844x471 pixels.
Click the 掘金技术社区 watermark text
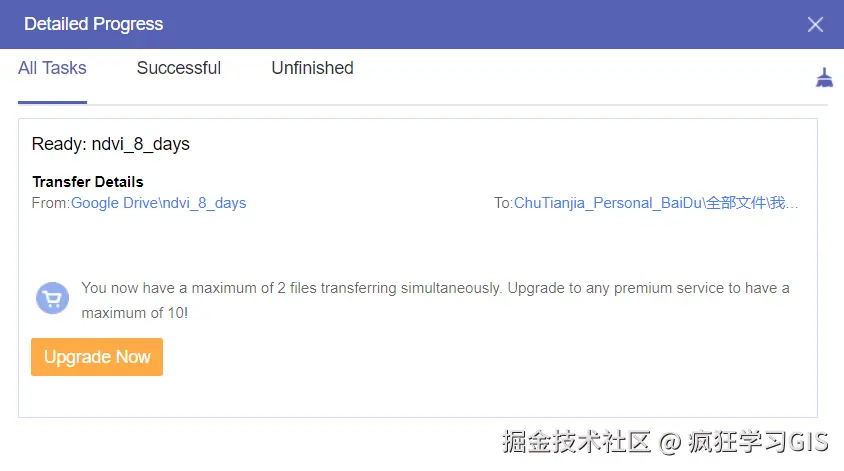pos(576,442)
